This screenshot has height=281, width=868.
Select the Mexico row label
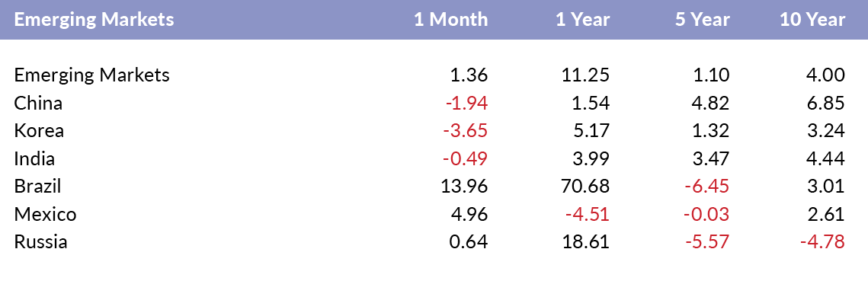(46, 214)
